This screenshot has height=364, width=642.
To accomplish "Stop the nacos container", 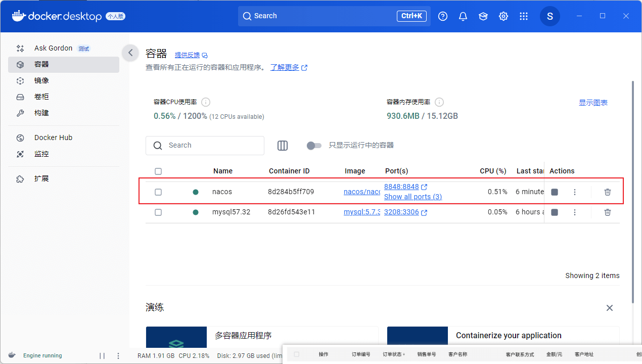I will pyautogui.click(x=555, y=192).
